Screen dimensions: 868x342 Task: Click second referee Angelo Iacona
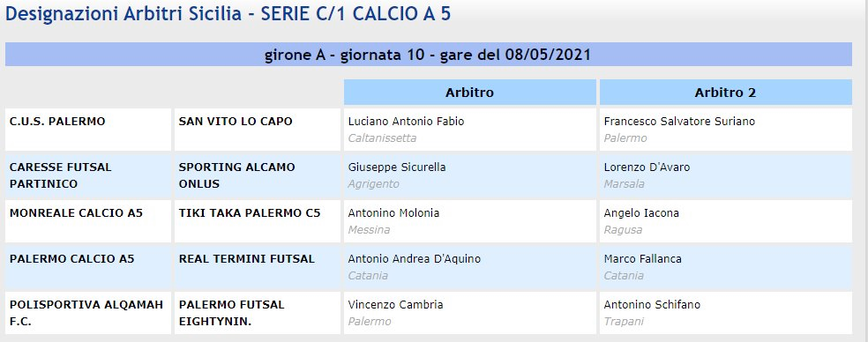[x=641, y=213]
